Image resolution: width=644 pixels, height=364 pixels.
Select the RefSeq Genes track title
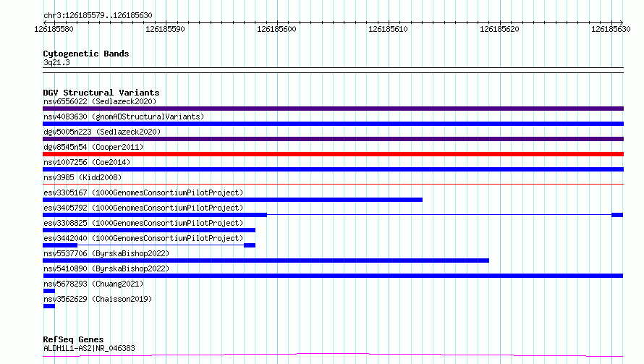coord(73,339)
